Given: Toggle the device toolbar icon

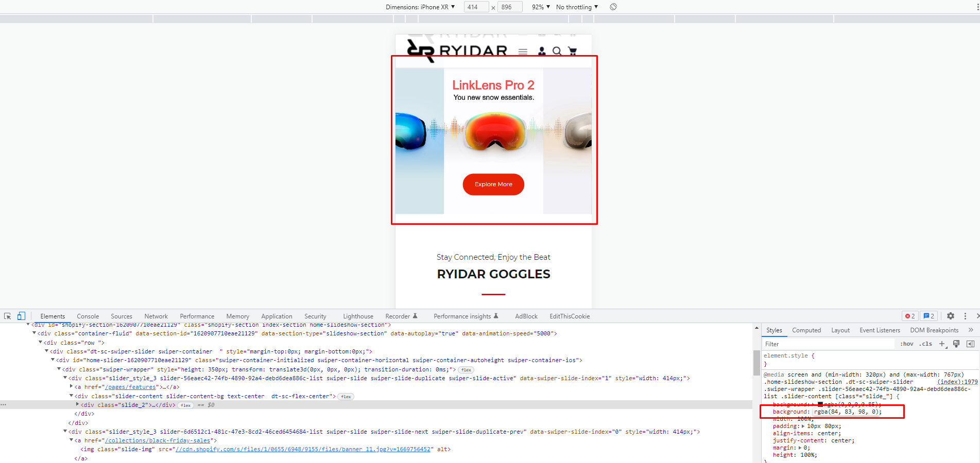Looking at the screenshot, I should [21, 316].
